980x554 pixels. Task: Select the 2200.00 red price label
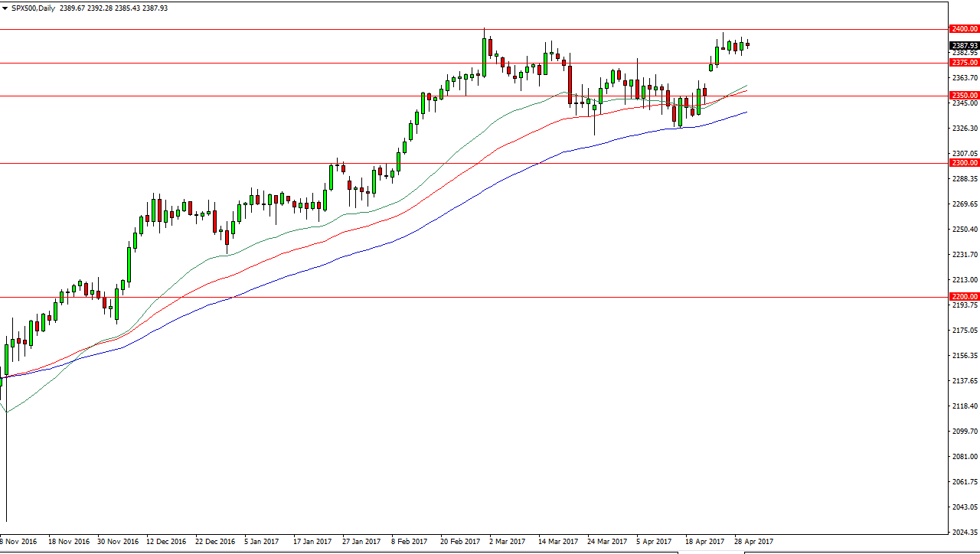tap(965, 297)
